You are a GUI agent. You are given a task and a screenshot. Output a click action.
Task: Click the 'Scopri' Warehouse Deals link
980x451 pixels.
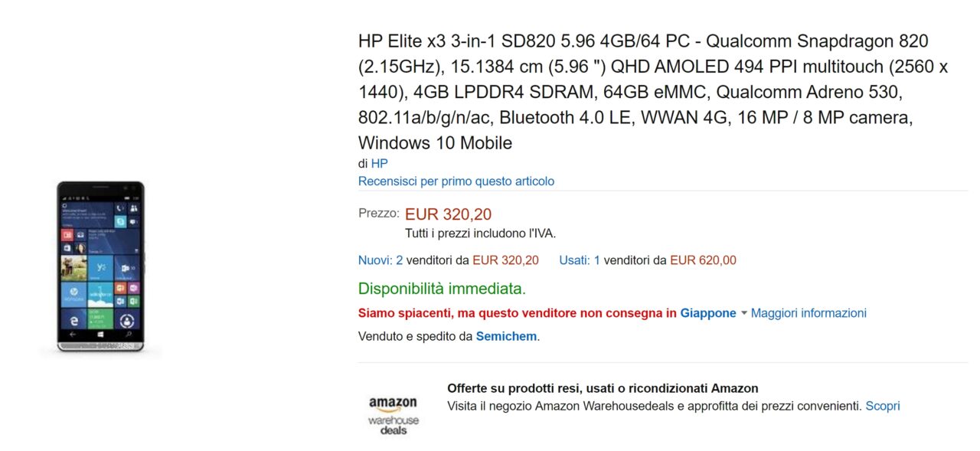pyautogui.click(x=882, y=406)
